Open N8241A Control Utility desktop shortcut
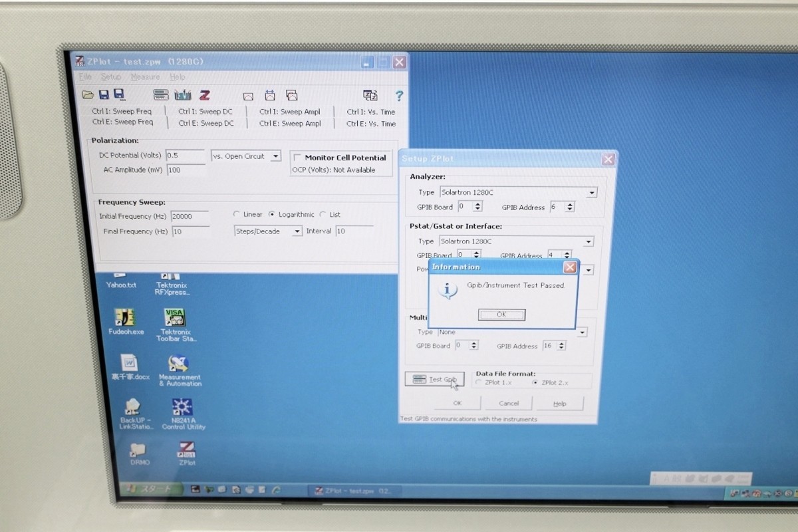 pyautogui.click(x=183, y=414)
